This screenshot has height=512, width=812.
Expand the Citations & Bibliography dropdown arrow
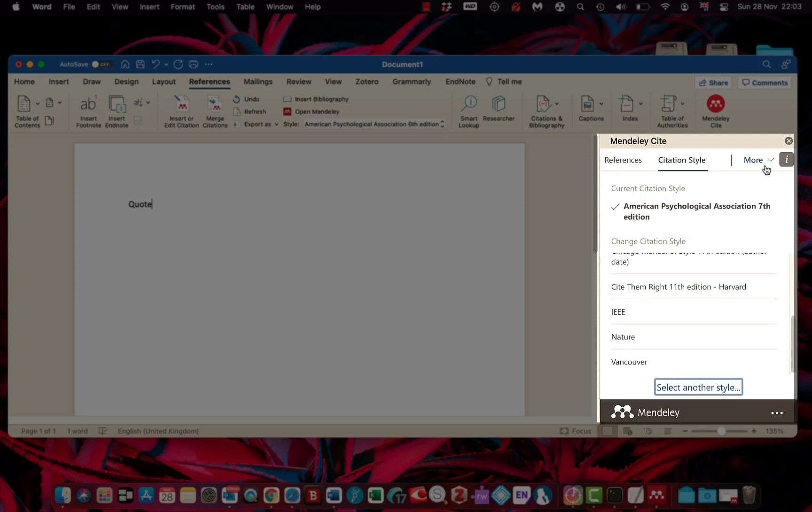pyautogui.click(x=557, y=103)
